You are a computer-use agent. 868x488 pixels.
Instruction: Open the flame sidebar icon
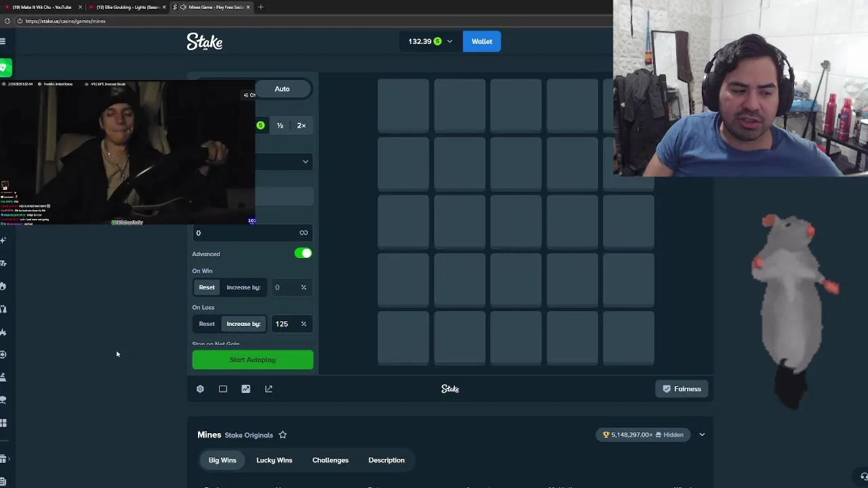click(x=3, y=286)
